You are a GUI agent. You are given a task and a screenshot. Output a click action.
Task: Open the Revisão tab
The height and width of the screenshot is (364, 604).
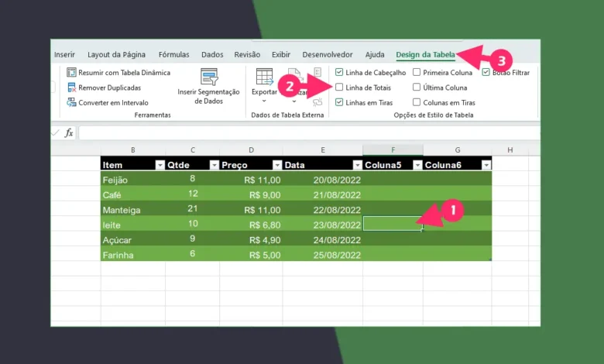(247, 55)
